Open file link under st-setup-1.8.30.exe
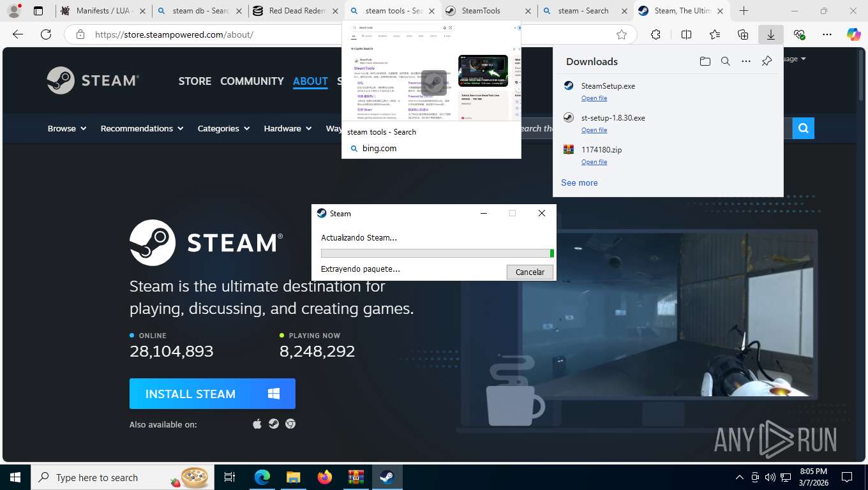 [x=594, y=130]
